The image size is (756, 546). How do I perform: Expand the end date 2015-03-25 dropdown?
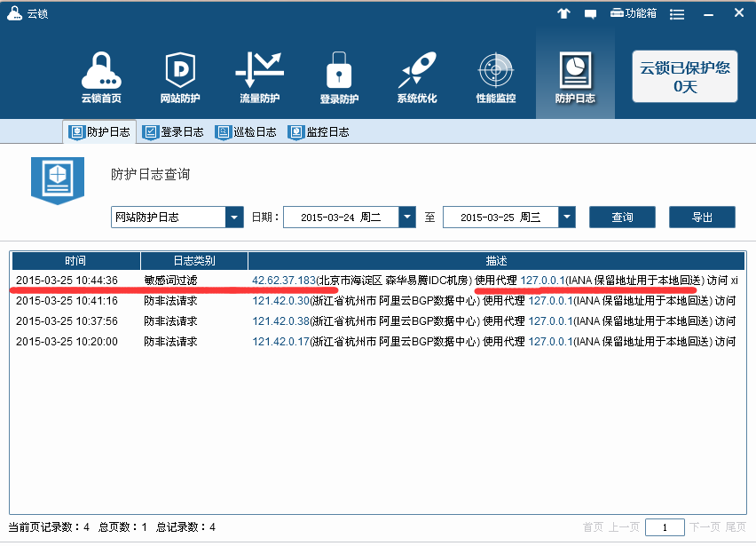pyautogui.click(x=566, y=217)
